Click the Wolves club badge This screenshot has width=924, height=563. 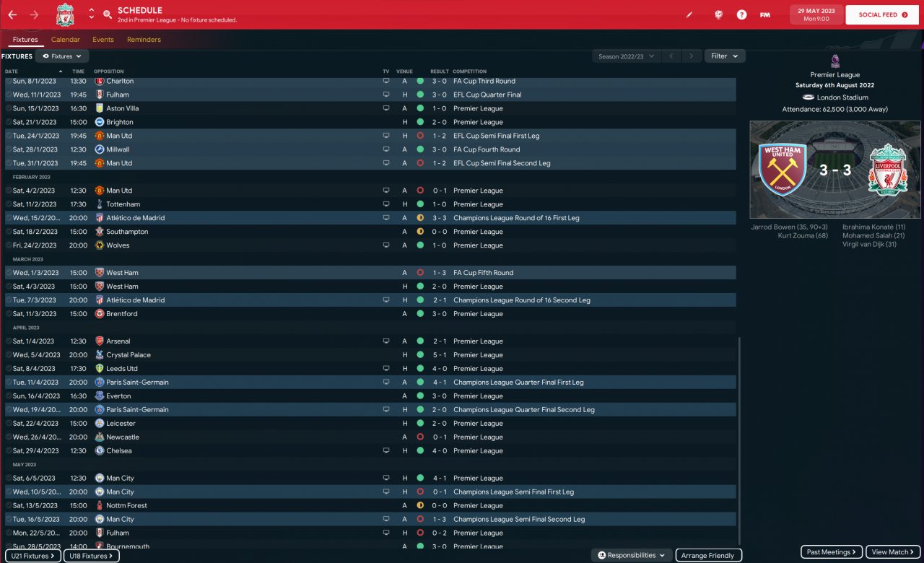[x=100, y=245]
